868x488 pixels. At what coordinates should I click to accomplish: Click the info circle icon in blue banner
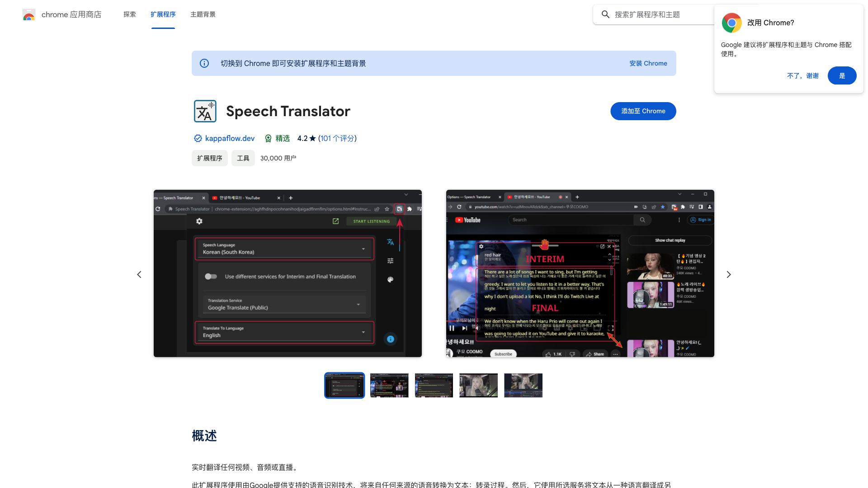tap(204, 63)
